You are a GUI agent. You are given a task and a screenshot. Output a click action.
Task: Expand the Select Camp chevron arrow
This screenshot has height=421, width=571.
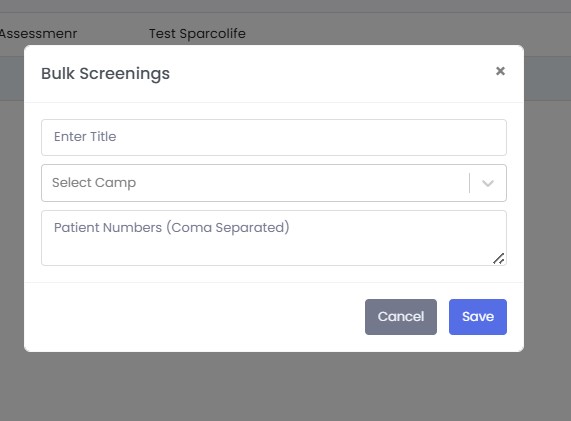488,183
